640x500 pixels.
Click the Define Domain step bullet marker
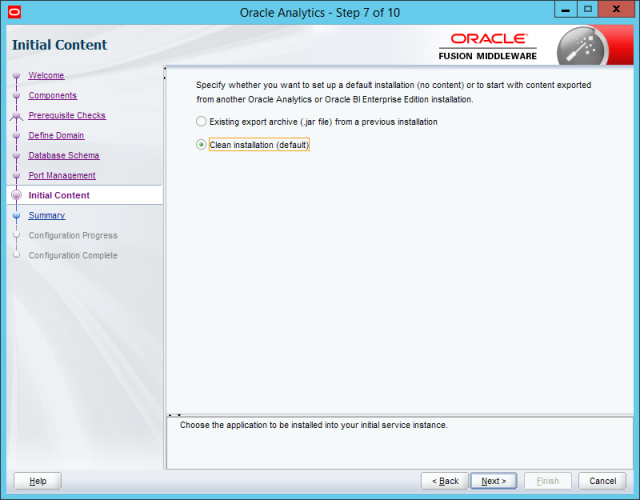pos(16,136)
